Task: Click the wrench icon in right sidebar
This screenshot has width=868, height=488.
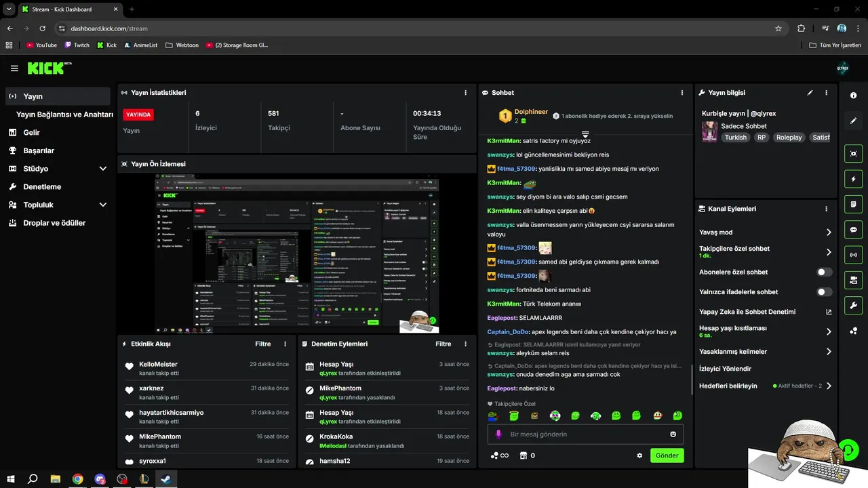Action: pyautogui.click(x=854, y=305)
